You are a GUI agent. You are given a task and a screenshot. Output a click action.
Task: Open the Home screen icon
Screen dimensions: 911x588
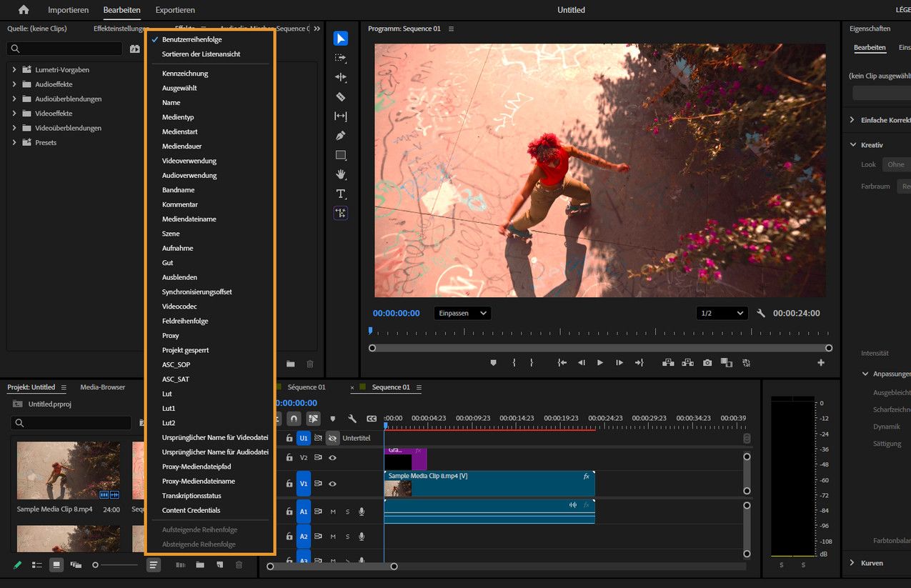click(24, 10)
